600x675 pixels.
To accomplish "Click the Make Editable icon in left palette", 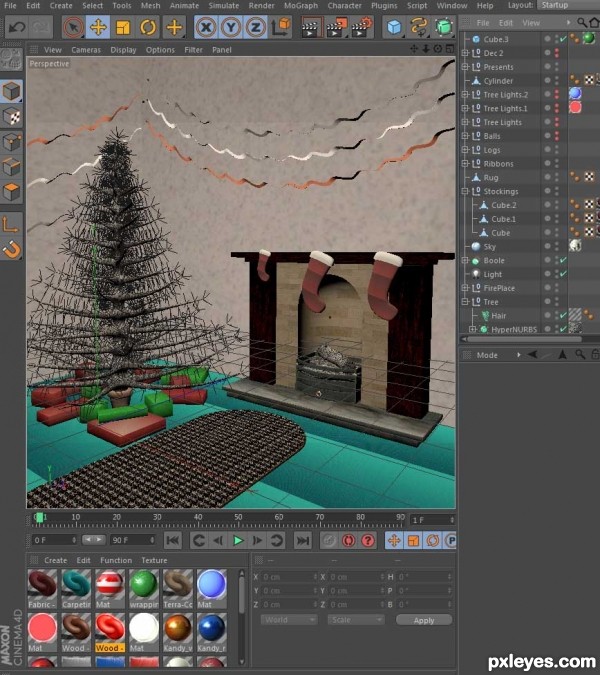I will (11, 58).
